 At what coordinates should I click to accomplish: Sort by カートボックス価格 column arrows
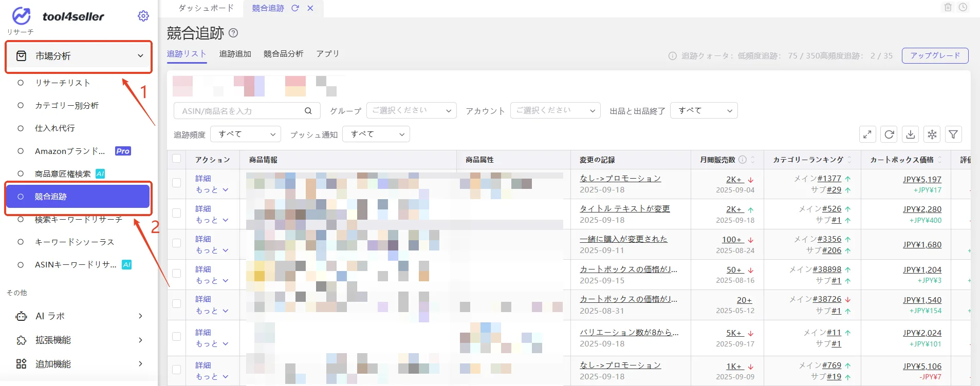pyautogui.click(x=940, y=160)
